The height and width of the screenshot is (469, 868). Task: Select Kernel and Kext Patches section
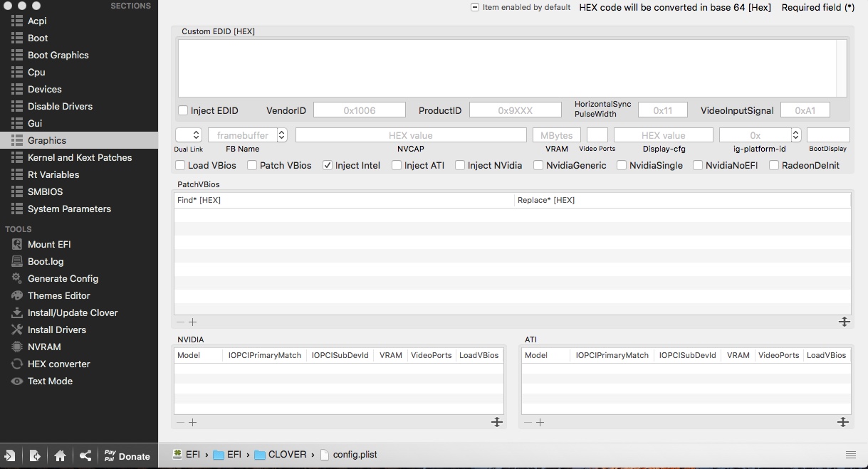click(x=78, y=157)
